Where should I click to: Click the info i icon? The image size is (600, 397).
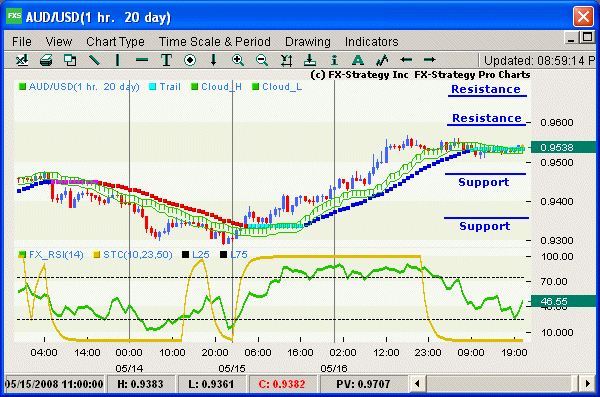(334, 60)
